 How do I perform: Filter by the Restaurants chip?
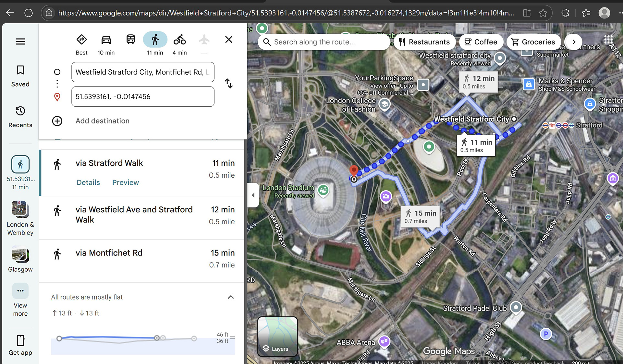click(424, 42)
